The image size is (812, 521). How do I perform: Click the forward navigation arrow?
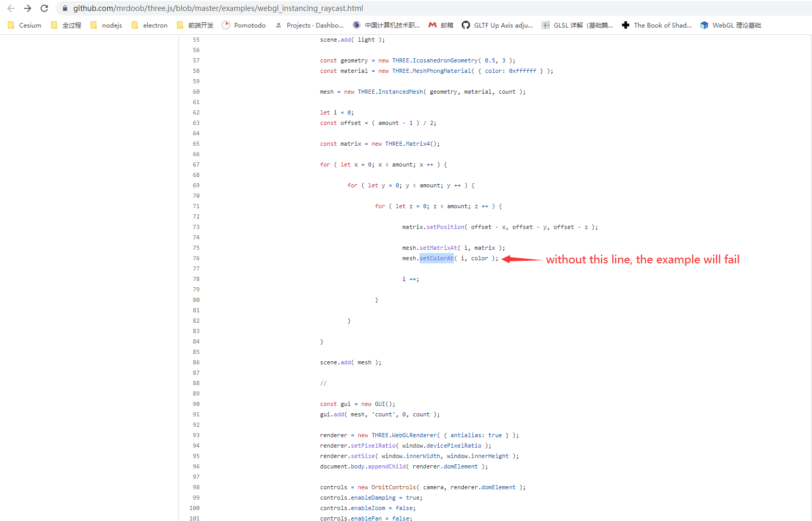(x=28, y=8)
